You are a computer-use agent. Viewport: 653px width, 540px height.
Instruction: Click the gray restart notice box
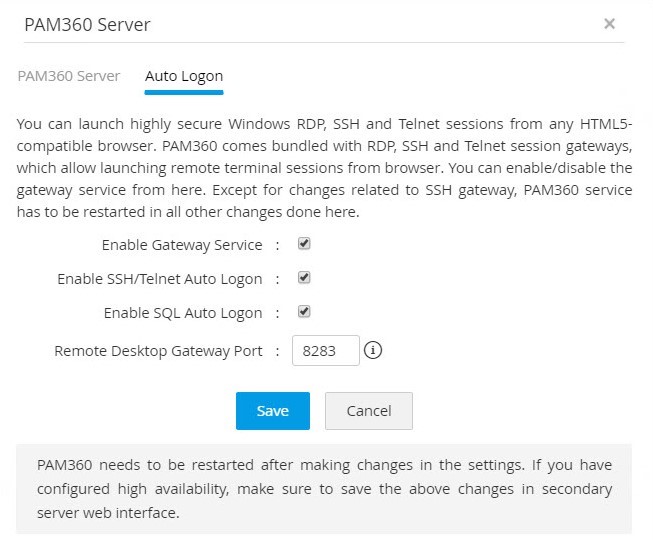click(324, 489)
